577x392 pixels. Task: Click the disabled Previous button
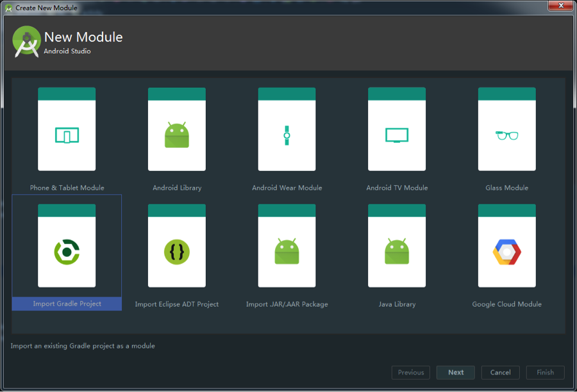411,373
